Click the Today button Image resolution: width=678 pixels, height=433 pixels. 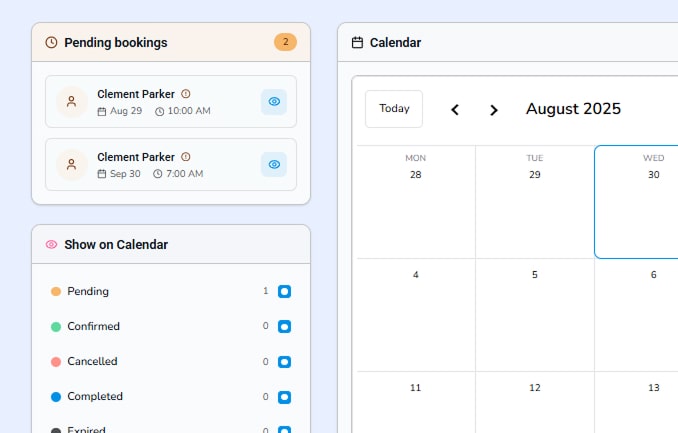[x=394, y=109]
